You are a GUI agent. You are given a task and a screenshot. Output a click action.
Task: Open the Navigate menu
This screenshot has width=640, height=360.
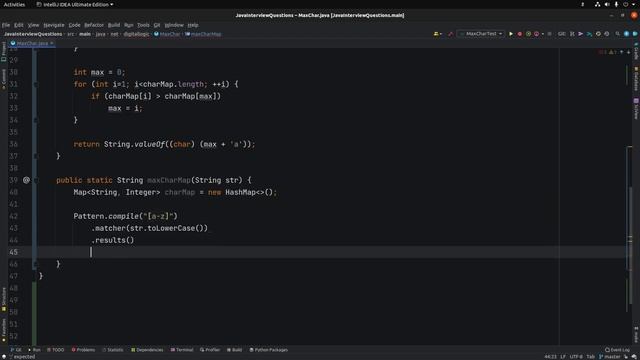pyautogui.click(x=54, y=25)
